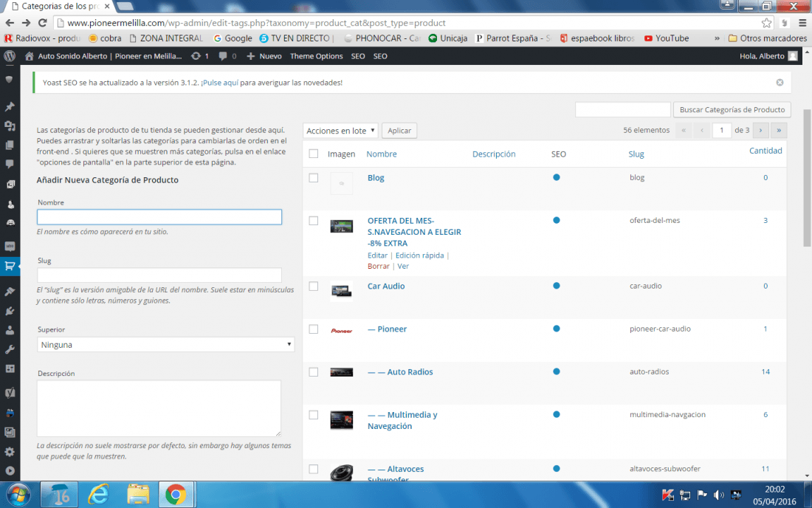Go back in Chrome
This screenshot has height=508, width=812.
point(10,23)
